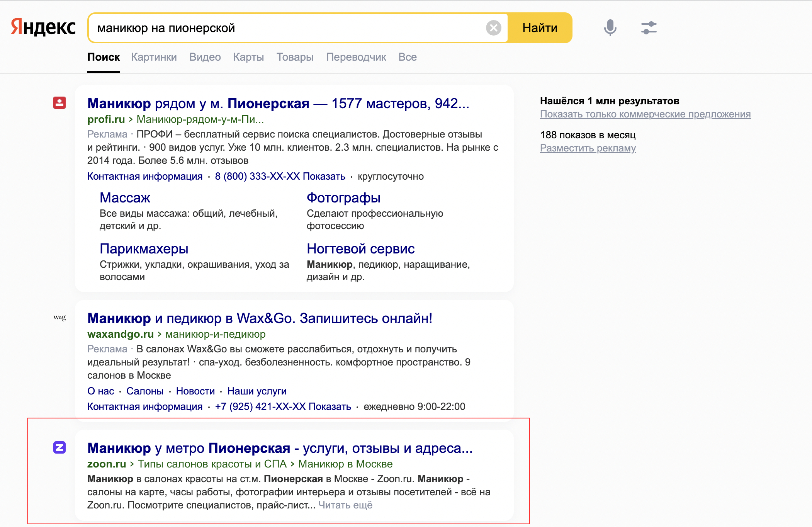The height and width of the screenshot is (527, 812).
Task: Open the Фотографы sitelink
Action: 343,198
